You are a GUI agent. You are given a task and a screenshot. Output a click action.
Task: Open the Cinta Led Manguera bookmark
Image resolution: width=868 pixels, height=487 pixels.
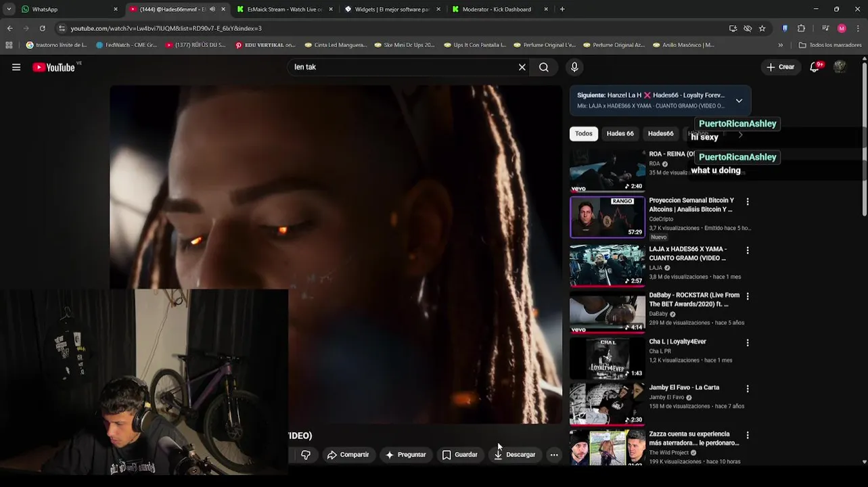click(336, 45)
